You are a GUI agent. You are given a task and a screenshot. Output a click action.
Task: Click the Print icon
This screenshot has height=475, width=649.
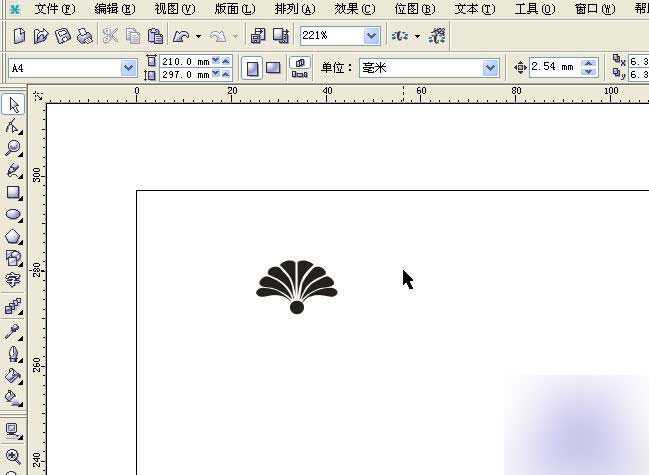click(85, 36)
